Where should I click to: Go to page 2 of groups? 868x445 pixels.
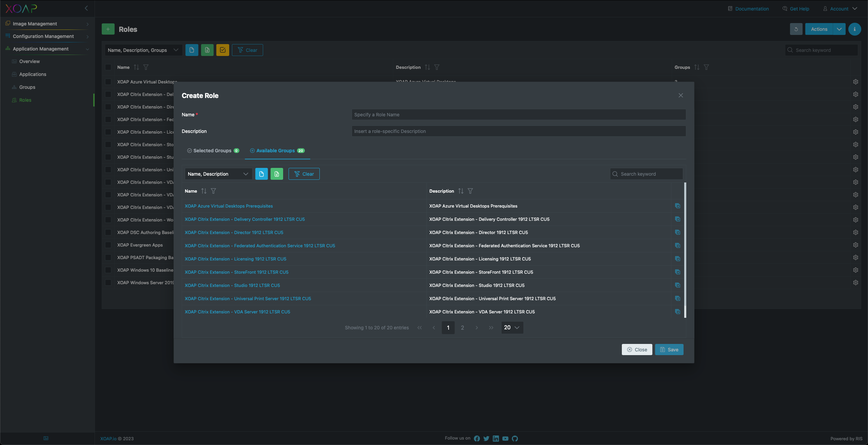(x=462, y=328)
